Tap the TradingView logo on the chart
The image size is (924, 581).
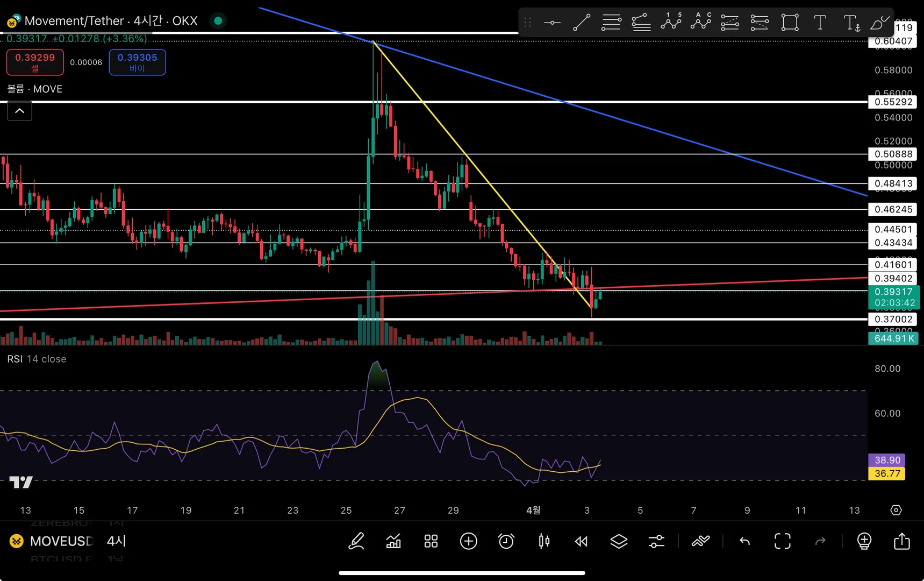[21, 482]
